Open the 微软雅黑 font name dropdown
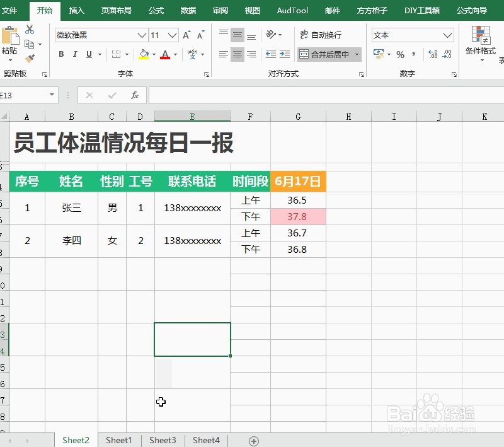504x447 pixels. [x=140, y=35]
